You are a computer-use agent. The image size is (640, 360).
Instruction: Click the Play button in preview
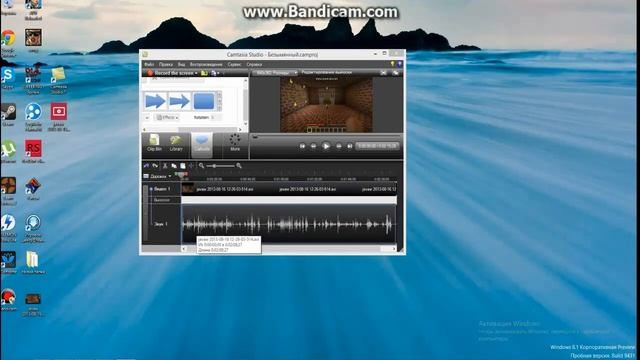point(326,146)
